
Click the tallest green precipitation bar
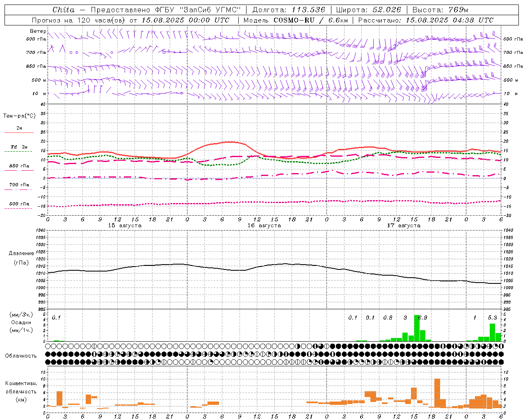417,328
